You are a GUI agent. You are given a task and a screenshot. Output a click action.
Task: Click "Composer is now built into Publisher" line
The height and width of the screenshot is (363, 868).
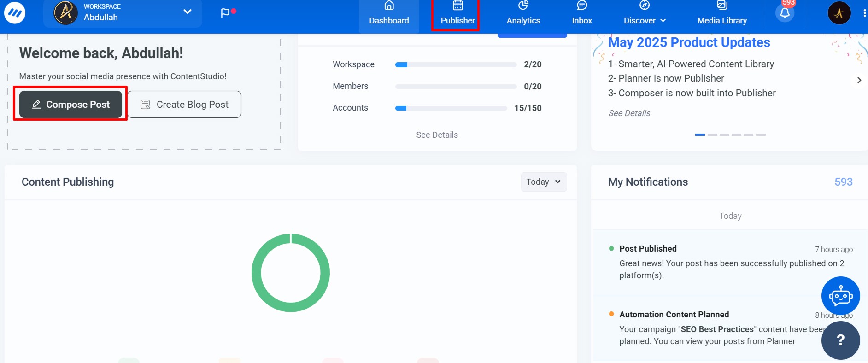pos(692,93)
